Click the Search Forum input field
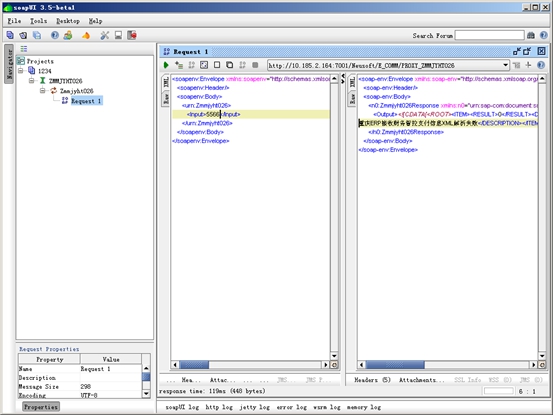Image resolution: width=553 pixels, height=415 pixels. pos(490,35)
